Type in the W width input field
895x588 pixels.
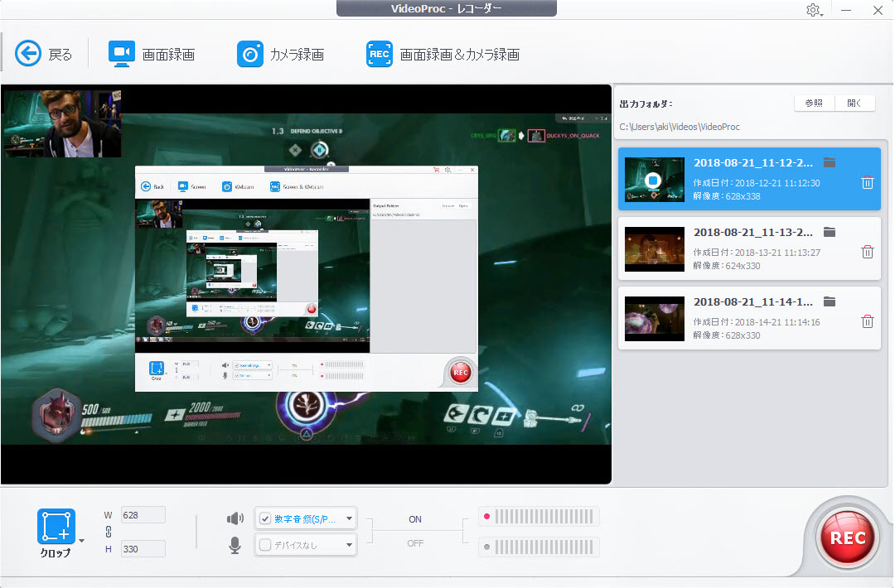point(143,514)
